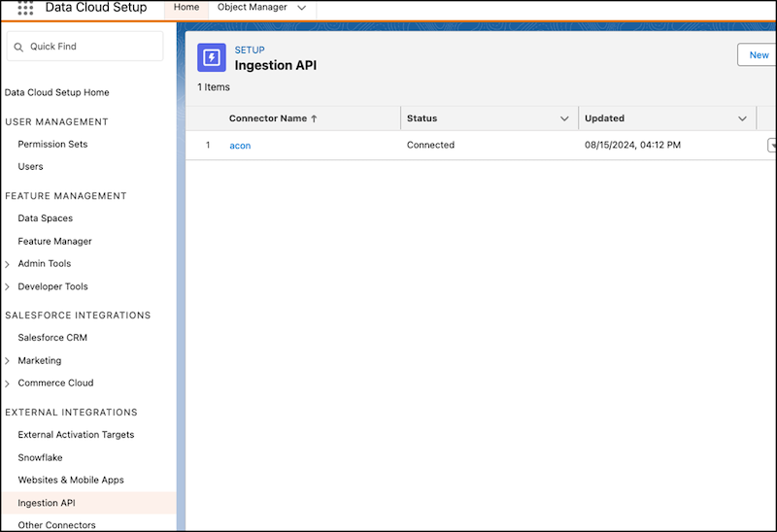
Task: Expand the Marketing section
Action: tap(7, 361)
